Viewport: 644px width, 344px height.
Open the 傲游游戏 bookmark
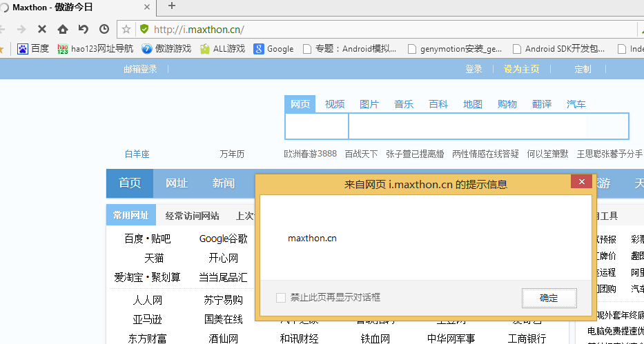166,49
